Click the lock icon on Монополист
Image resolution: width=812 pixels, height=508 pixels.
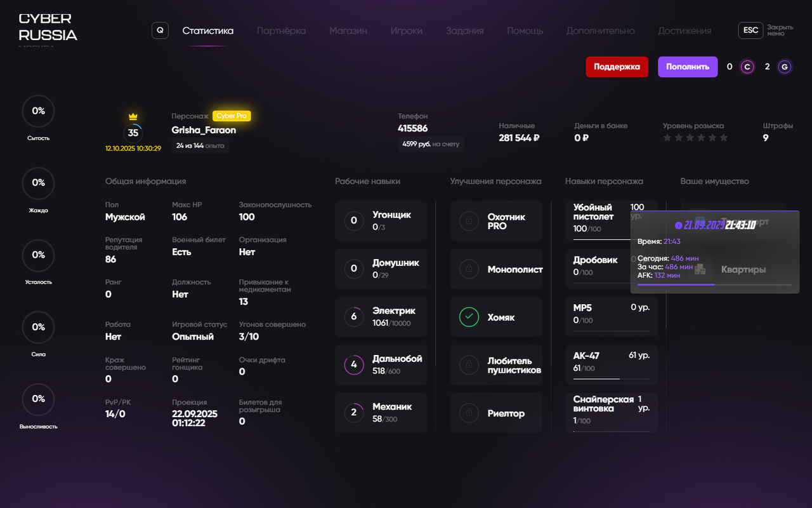click(469, 269)
